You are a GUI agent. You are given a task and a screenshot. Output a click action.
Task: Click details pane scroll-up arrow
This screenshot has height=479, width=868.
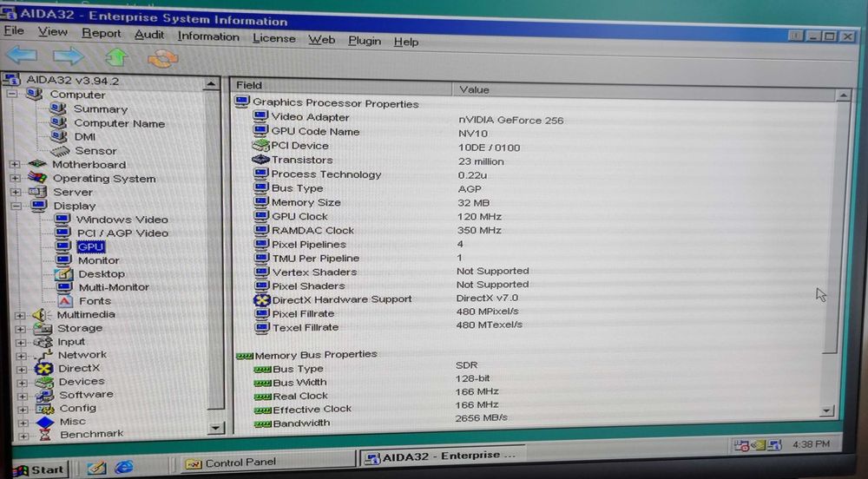(x=843, y=95)
